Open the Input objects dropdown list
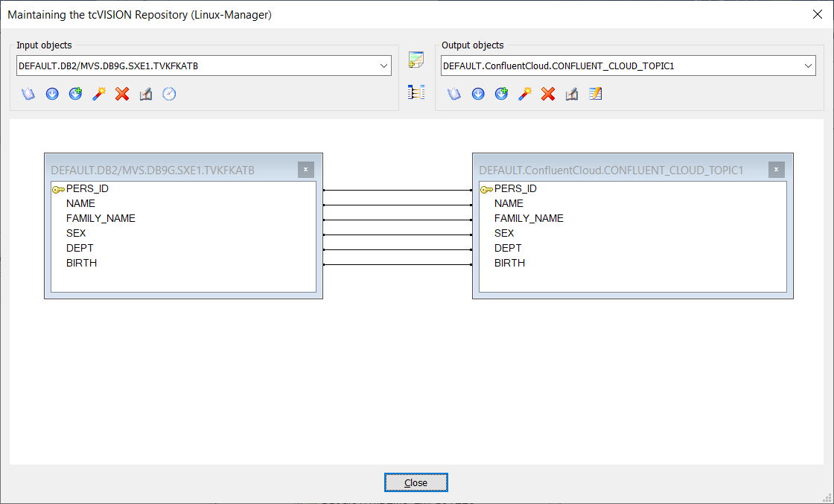Image resolution: width=834 pixels, height=504 pixels. click(x=383, y=66)
